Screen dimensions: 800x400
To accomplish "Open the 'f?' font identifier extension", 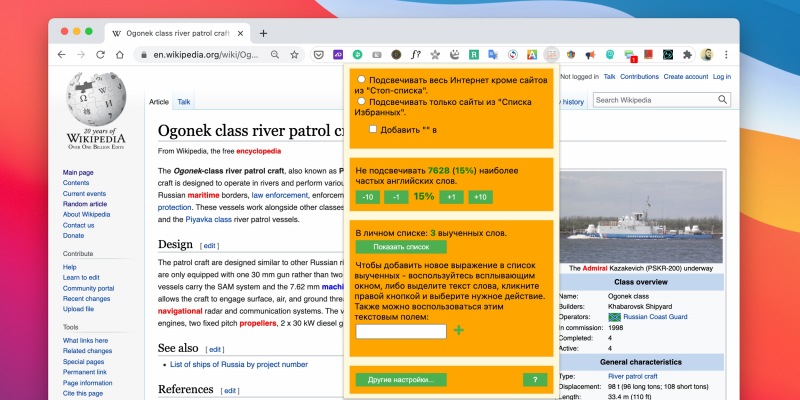I will (x=416, y=55).
